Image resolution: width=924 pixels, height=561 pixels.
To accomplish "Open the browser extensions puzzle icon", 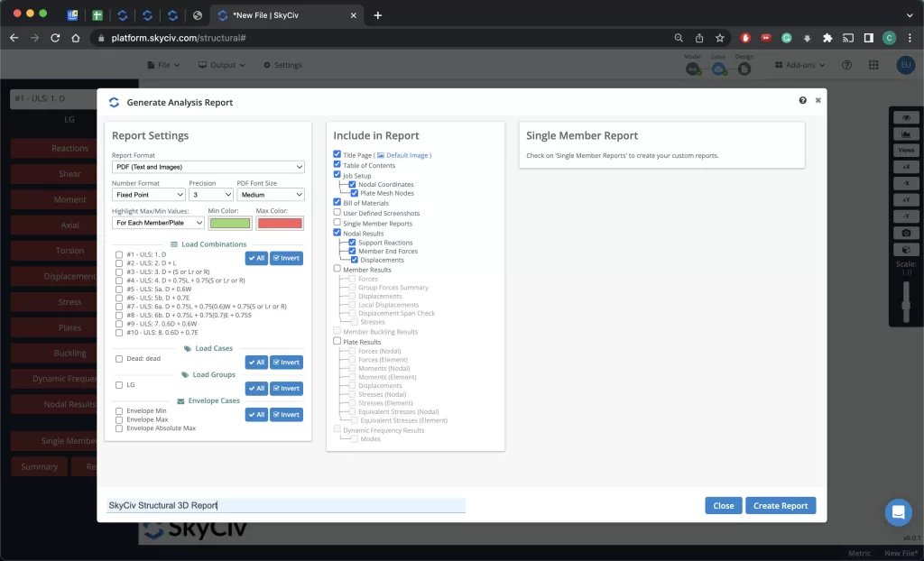I will click(827, 38).
